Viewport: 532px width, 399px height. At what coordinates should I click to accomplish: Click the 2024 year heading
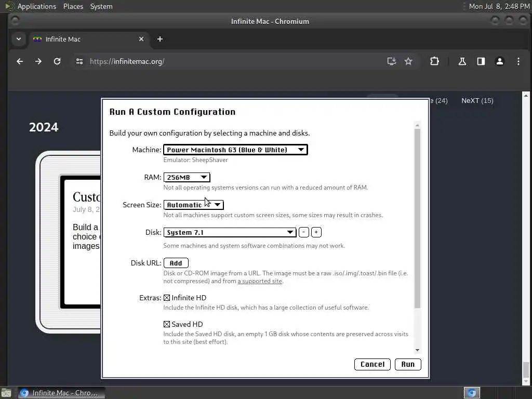click(44, 127)
